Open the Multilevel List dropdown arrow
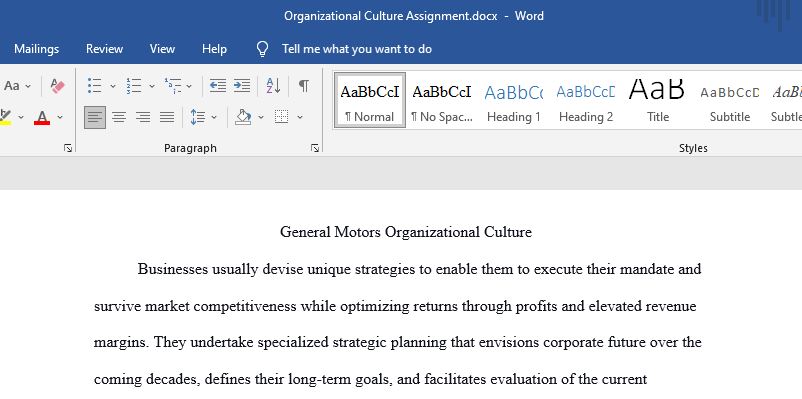This screenshot has height=399, width=802. tap(189, 86)
